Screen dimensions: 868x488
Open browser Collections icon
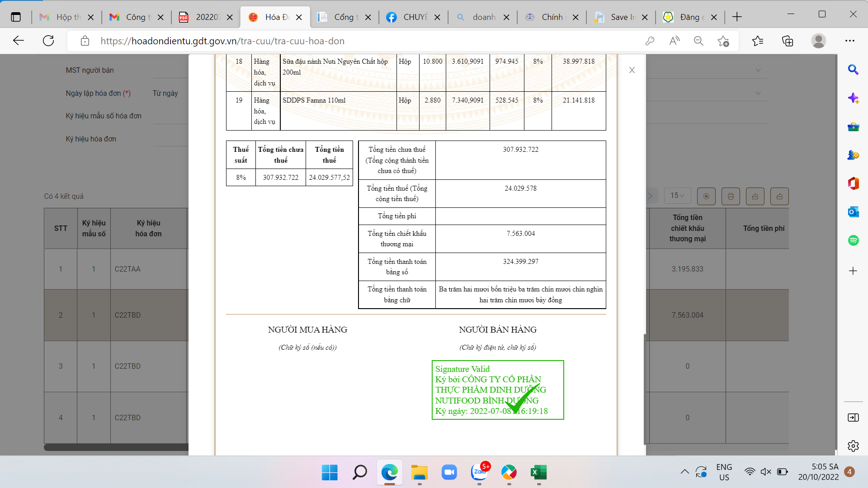tap(788, 41)
